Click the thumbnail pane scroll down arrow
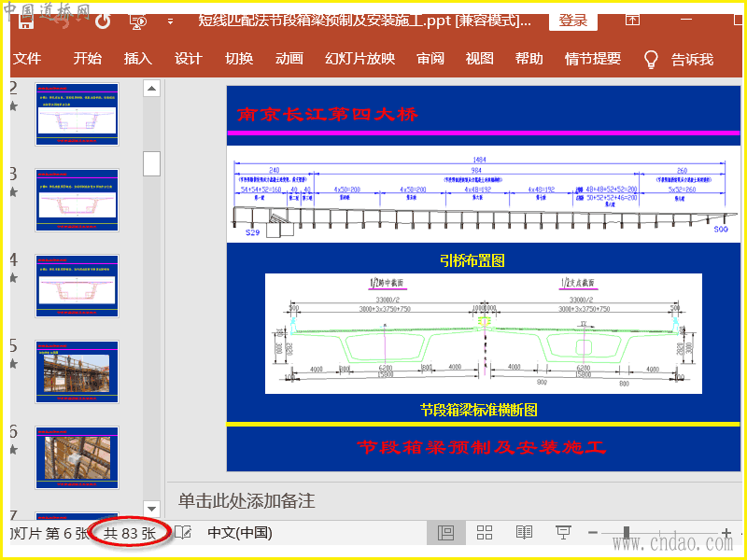This screenshot has width=747, height=560. (151, 509)
